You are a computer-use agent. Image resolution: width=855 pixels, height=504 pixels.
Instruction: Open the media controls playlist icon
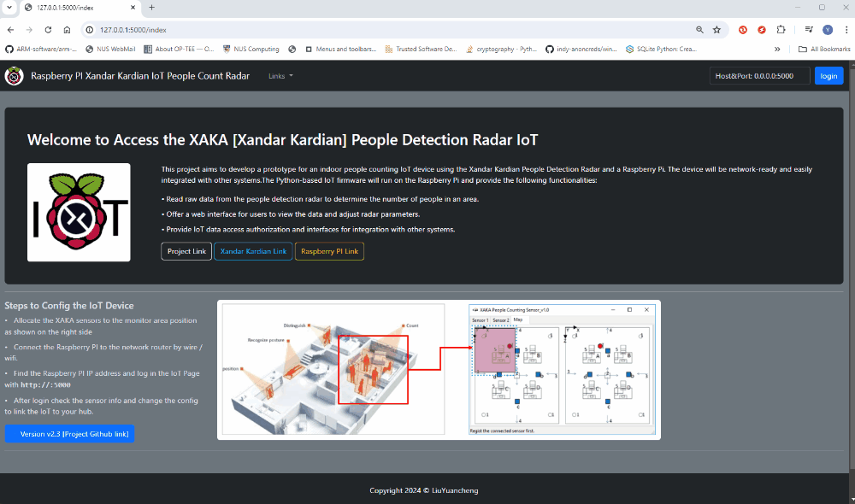click(809, 30)
